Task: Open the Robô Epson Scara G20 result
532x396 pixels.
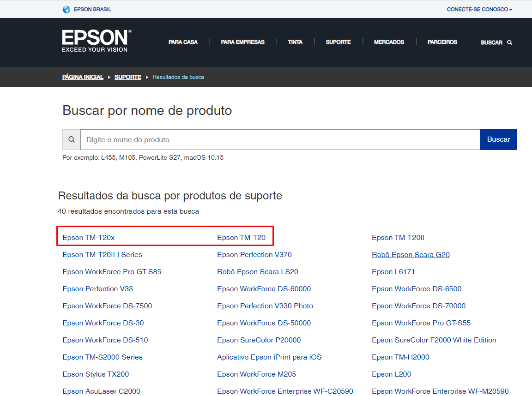Action: (411, 255)
